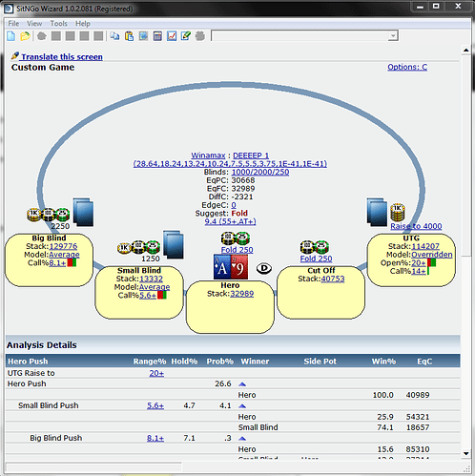475x476 pixels.
Task: Click the vertical scrollbar down arrow
Action: coord(466,453)
